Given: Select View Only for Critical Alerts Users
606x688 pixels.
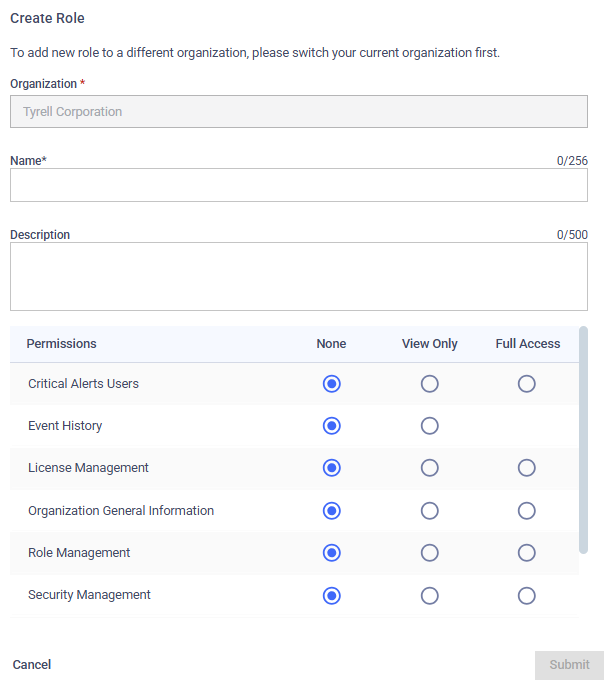Looking at the screenshot, I should click(x=429, y=383).
